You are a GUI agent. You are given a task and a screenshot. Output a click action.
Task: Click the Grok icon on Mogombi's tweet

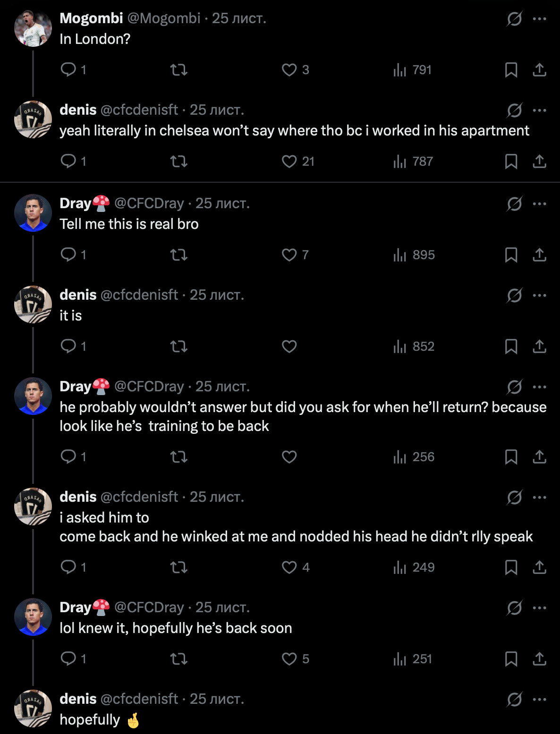pos(514,19)
